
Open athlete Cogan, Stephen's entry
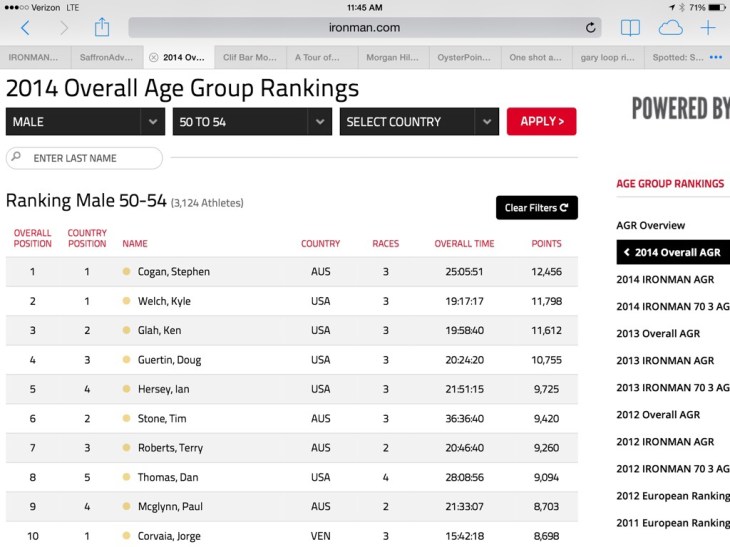point(173,272)
